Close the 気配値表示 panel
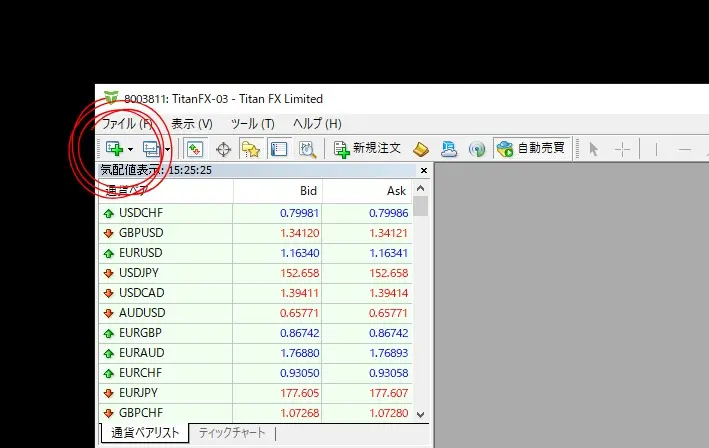The image size is (709, 448). click(423, 171)
